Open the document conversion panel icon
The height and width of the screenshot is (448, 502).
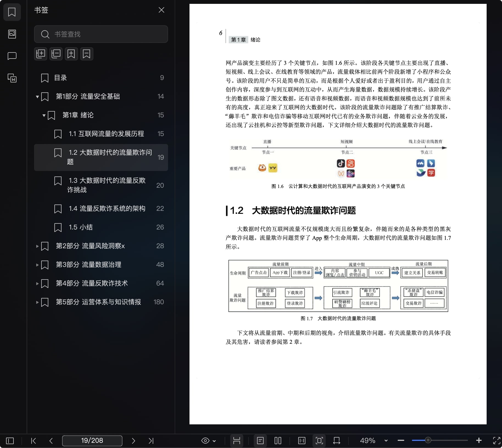pos(12,78)
